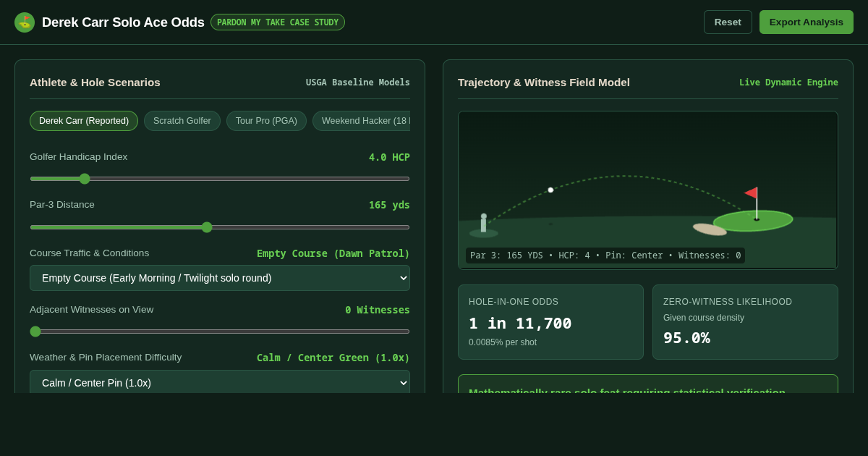Click the red pin flag on green
868x456 pixels.
(751, 193)
